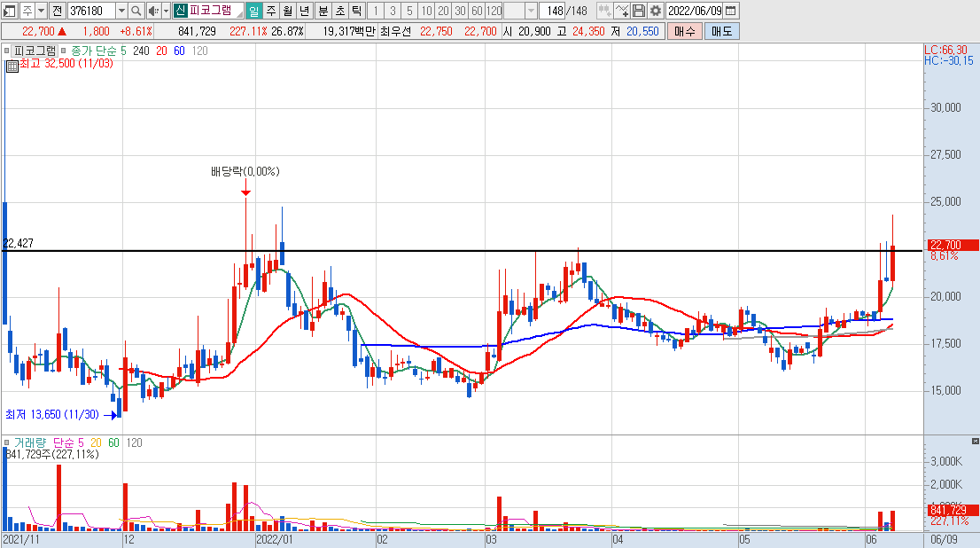980x548 pixels.
Task: Switch to second '초' chart period
Action: [x=340, y=11]
